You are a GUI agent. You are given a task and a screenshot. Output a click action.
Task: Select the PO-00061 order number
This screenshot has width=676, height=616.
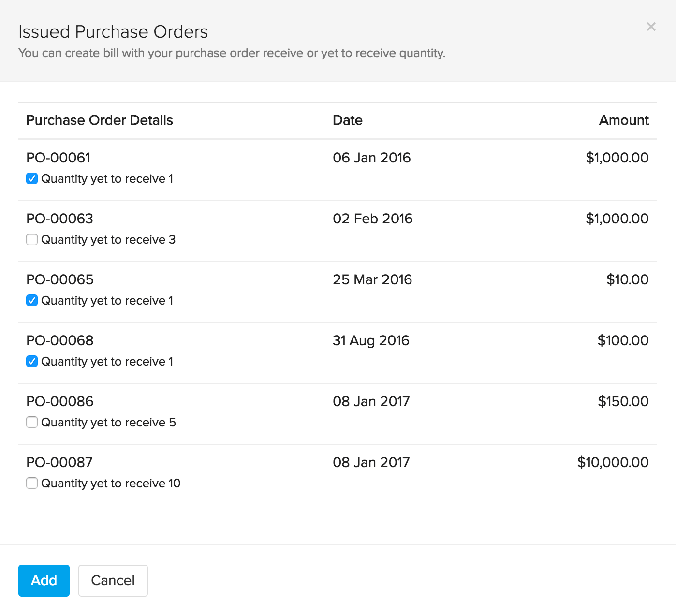pyautogui.click(x=58, y=158)
